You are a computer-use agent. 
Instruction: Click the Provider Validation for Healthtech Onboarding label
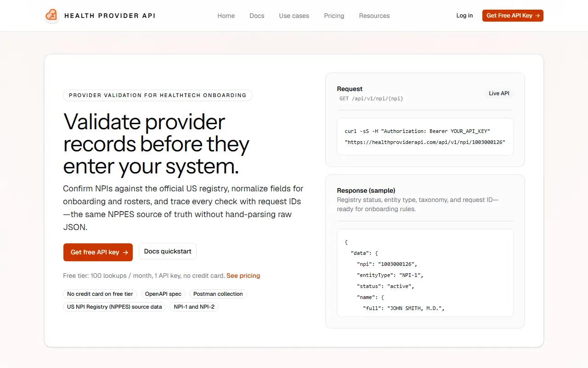click(158, 95)
